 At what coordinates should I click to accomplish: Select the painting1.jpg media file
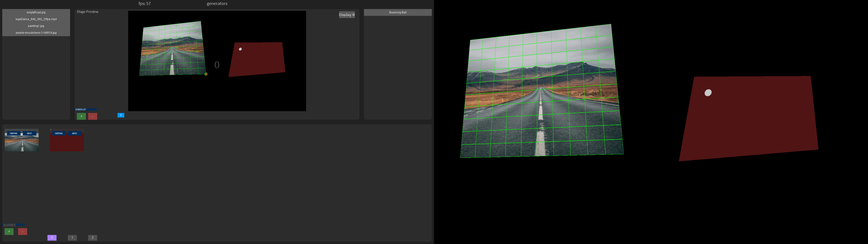pyautogui.click(x=36, y=26)
